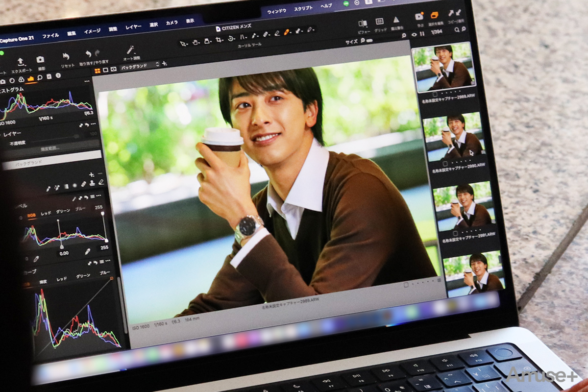Open the バックグラウンド layer dropdown

pyautogui.click(x=141, y=65)
